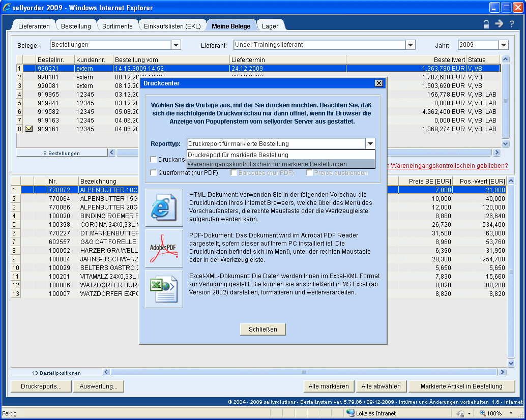This screenshot has width=526, height=420.
Task: Open the Einkaufslisten (EKL) tab
Action: point(172,26)
